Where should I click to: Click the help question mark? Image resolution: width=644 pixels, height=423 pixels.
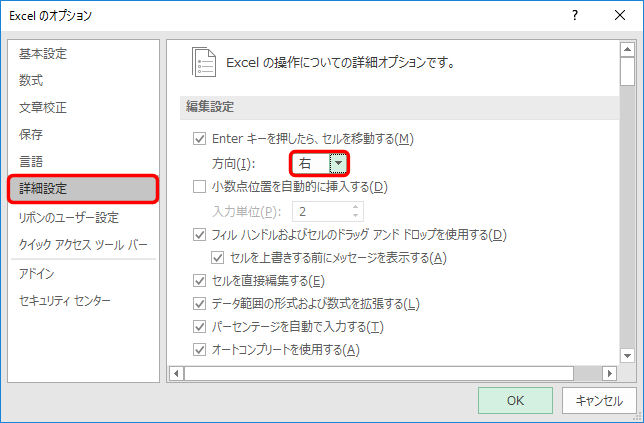coord(575,16)
